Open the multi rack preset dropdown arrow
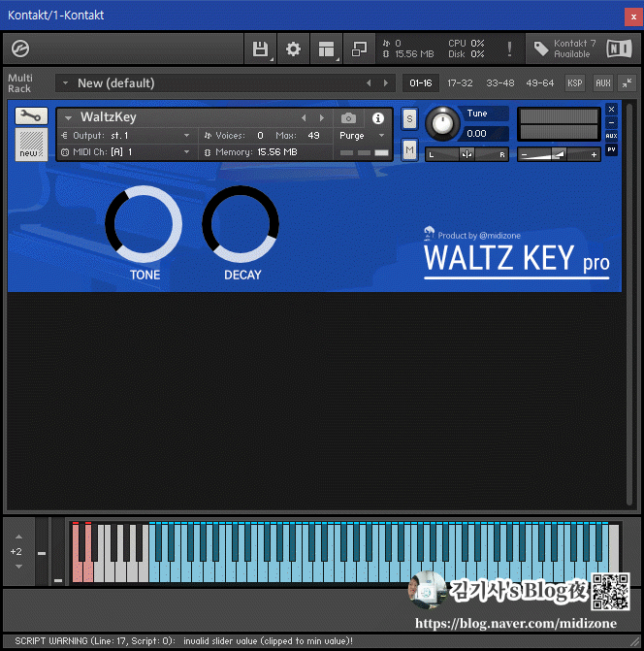 (65, 83)
